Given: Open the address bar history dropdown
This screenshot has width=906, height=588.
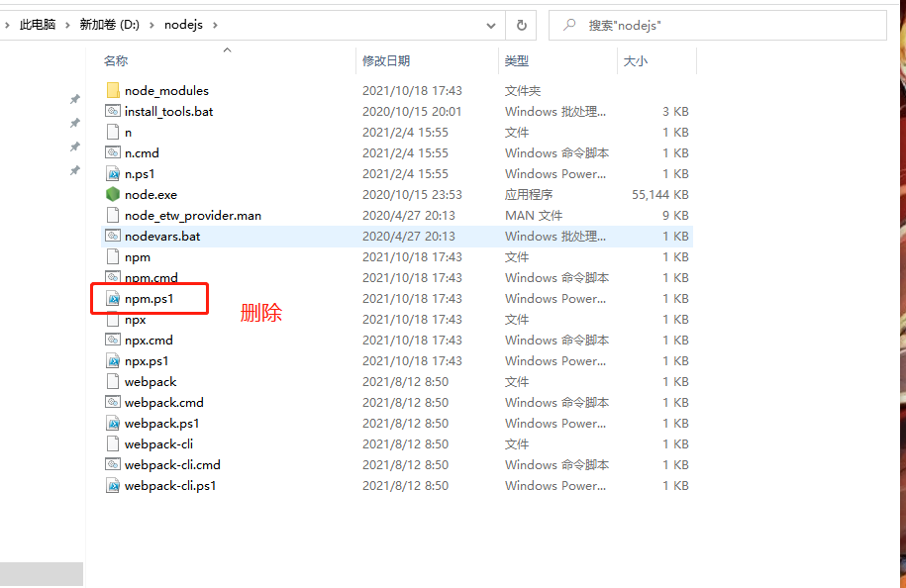Looking at the screenshot, I should point(491,25).
